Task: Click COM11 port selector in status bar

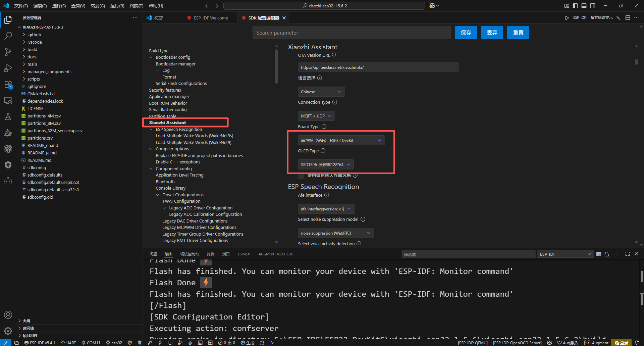Action: click(91, 343)
